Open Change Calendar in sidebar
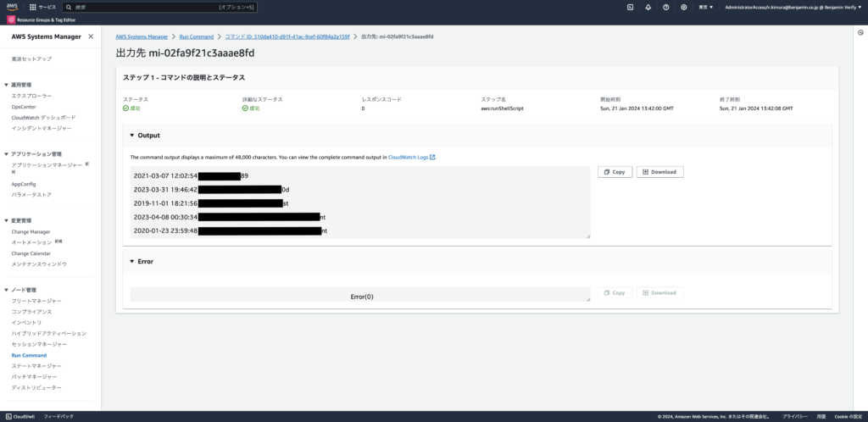The image size is (868, 422). (31, 253)
